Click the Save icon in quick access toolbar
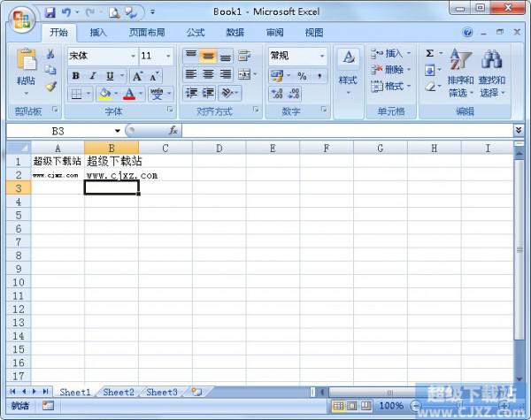The width and height of the screenshot is (531, 420). [x=50, y=12]
